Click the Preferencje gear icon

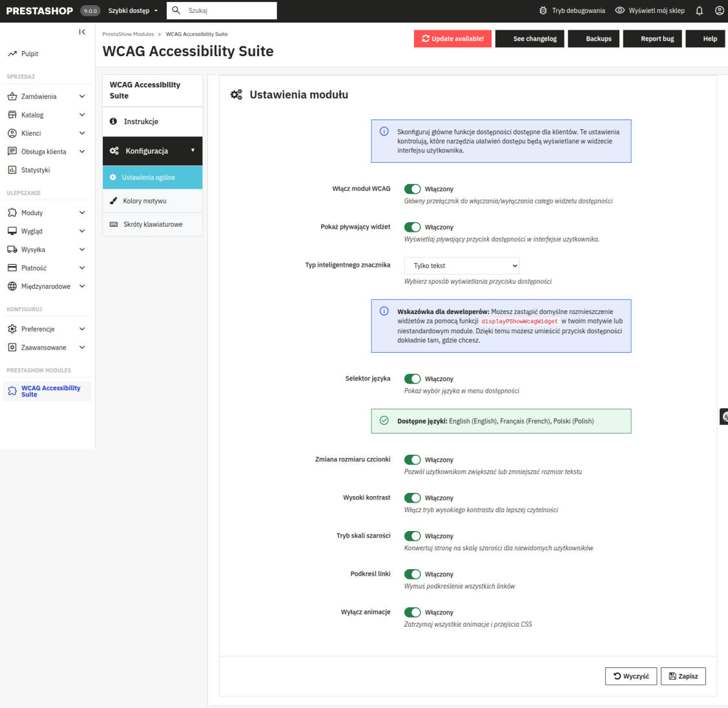(x=12, y=329)
